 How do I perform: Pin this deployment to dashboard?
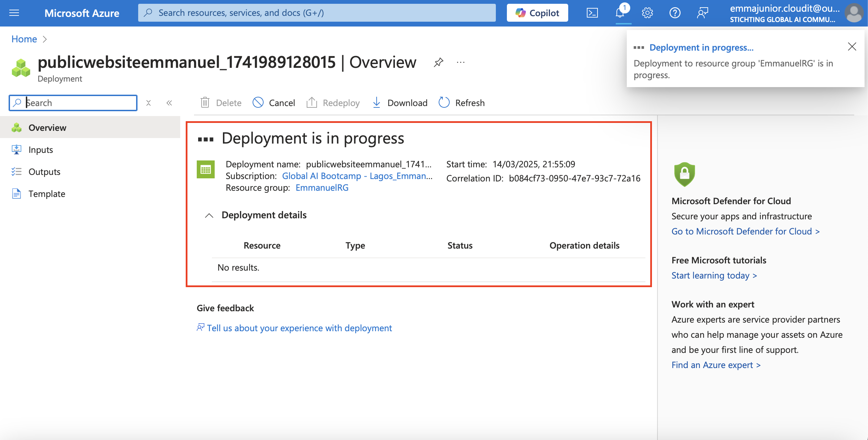[x=438, y=62]
